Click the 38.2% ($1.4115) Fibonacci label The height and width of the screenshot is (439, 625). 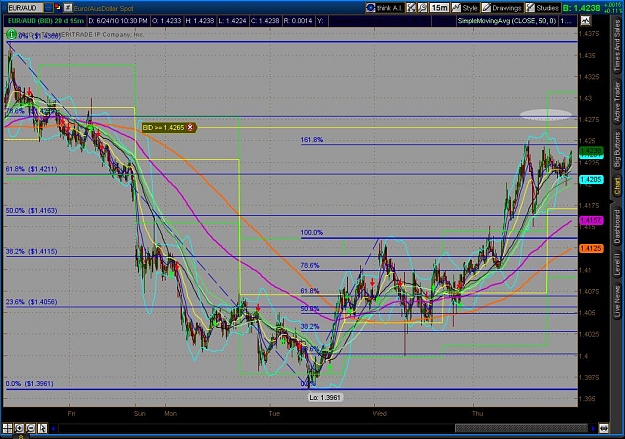pos(31,252)
